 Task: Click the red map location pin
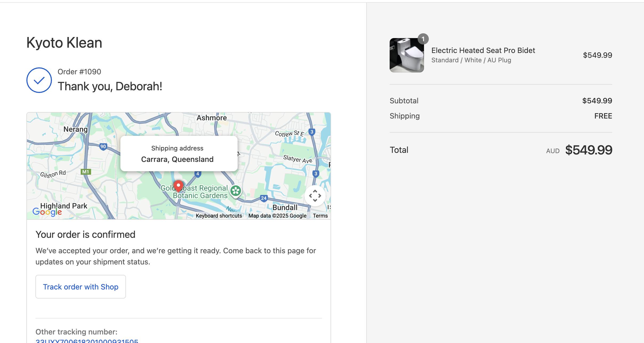[178, 186]
